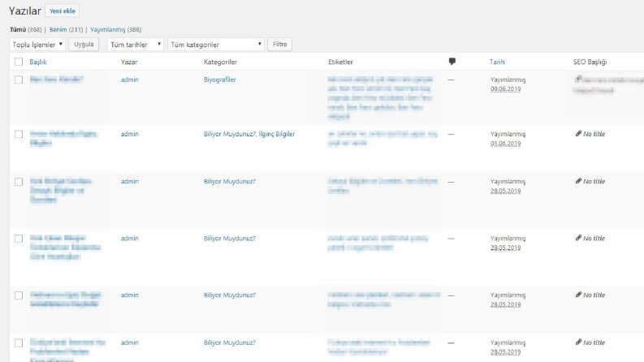Open the Biyografiler category link

click(220, 80)
